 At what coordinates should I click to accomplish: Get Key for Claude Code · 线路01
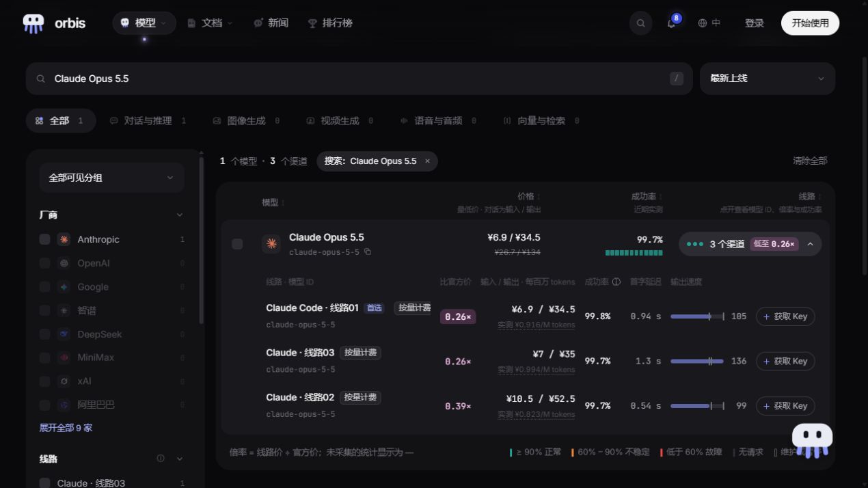click(785, 316)
